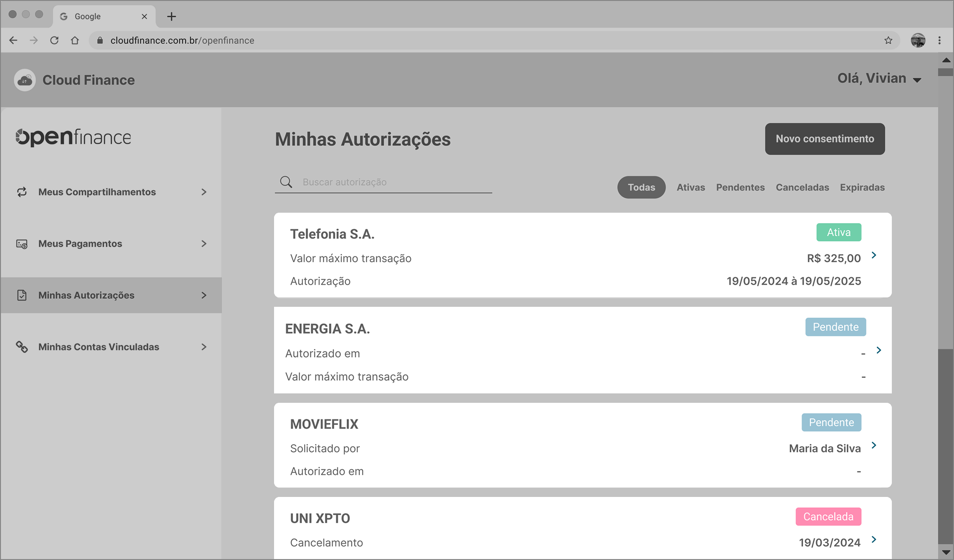This screenshot has width=954, height=560.
Task: Select the Expiradas filter tab
Action: click(x=862, y=187)
